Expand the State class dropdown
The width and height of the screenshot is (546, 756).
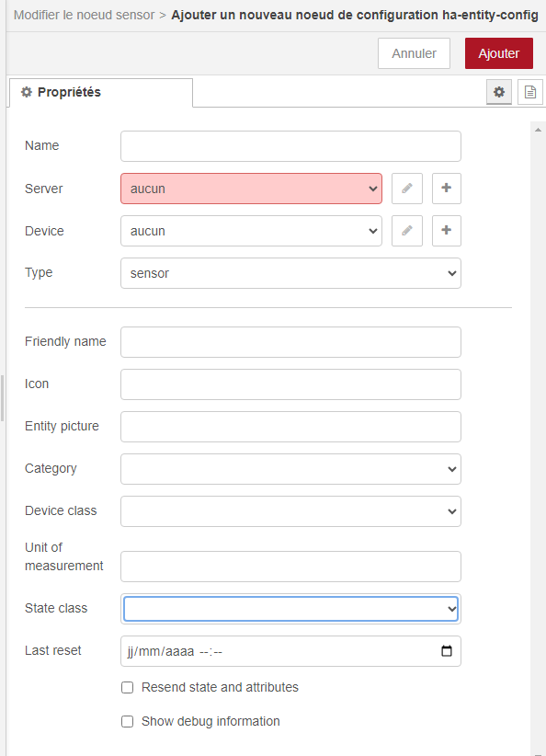[x=290, y=609]
